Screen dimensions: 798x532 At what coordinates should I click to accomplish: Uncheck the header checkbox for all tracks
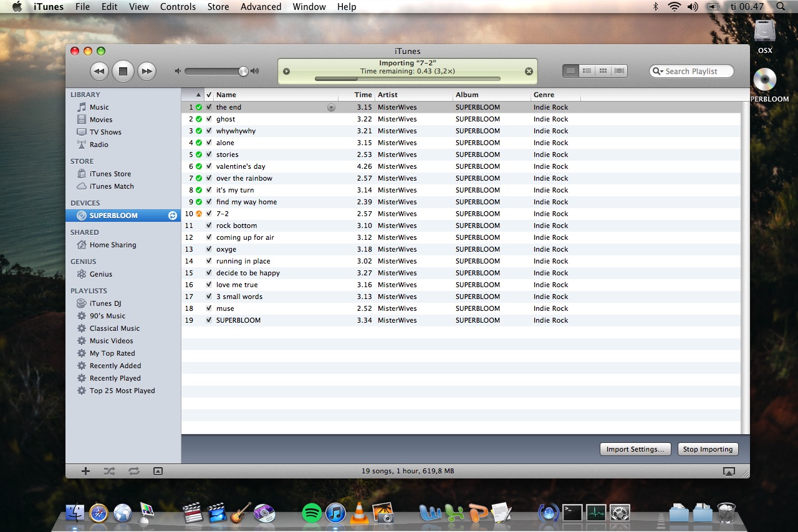pos(209,95)
